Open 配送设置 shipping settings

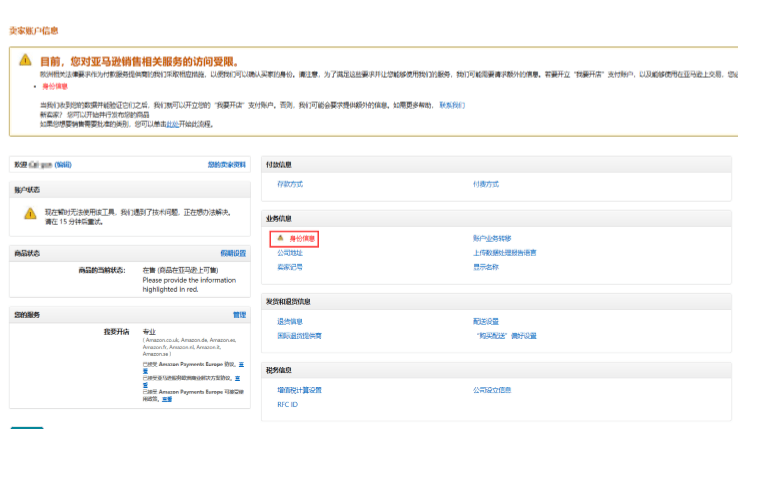tap(486, 322)
